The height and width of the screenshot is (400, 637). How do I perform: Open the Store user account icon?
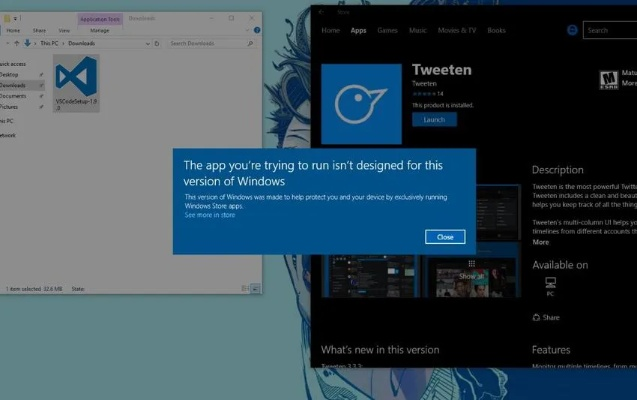pos(572,30)
